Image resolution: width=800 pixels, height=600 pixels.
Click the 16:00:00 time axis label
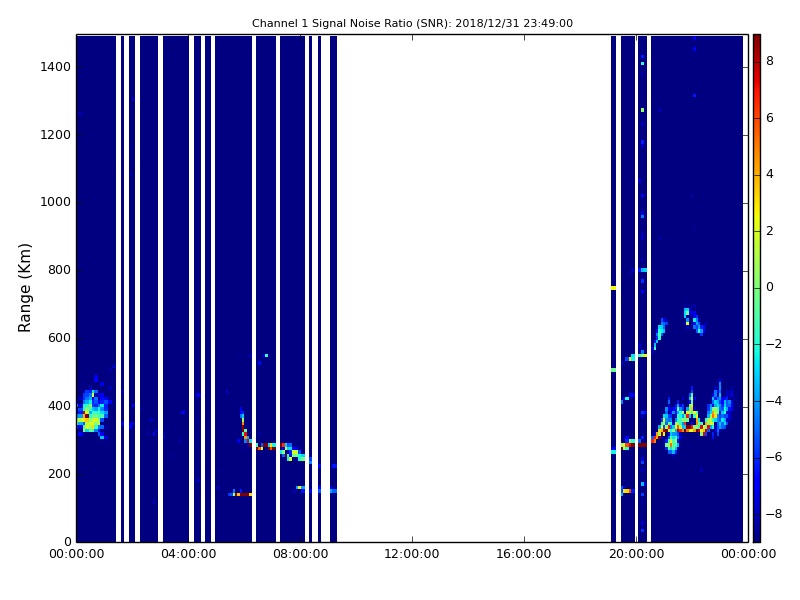(524, 554)
